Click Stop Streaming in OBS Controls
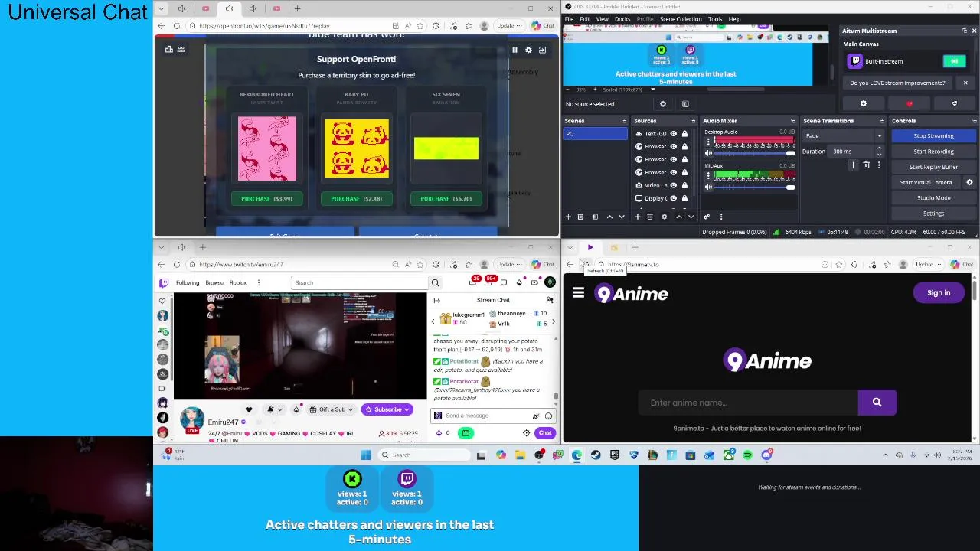 pos(933,135)
